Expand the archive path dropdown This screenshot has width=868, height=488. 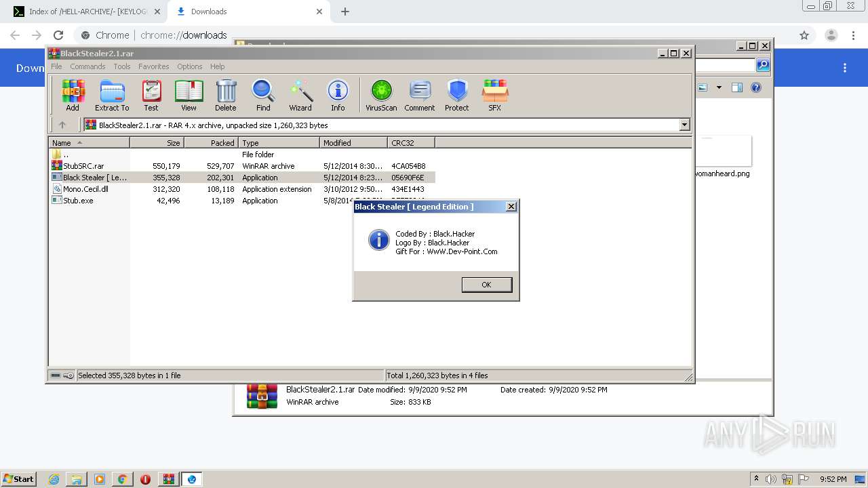pyautogui.click(x=684, y=125)
